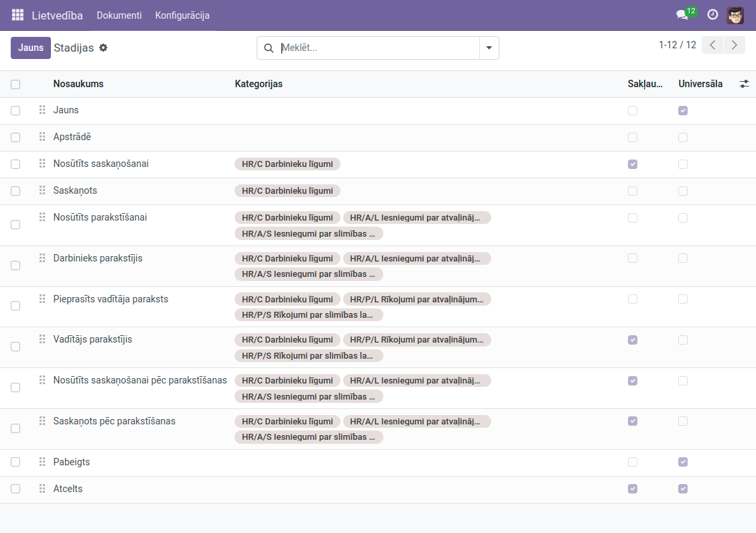The height and width of the screenshot is (533, 756).
Task: Click the gear icon beside Stadijas
Action: [x=103, y=48]
